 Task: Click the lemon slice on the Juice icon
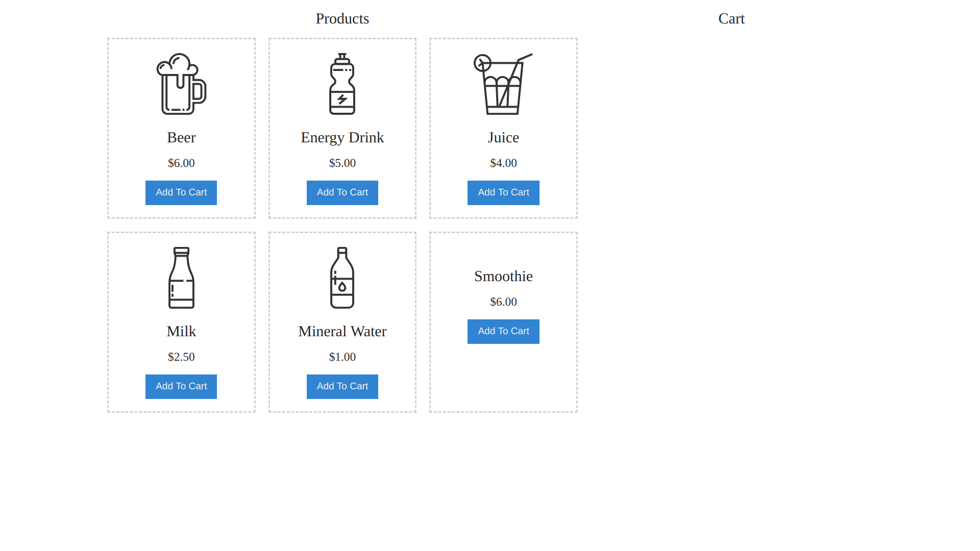(x=482, y=64)
